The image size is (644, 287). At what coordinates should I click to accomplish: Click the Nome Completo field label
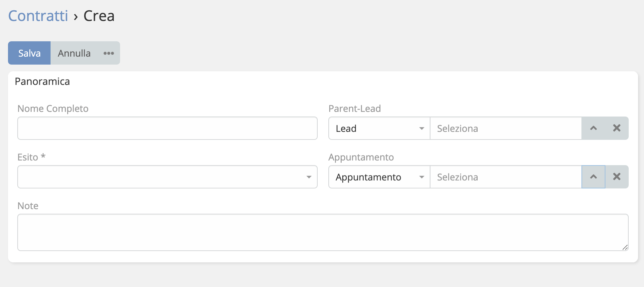(53, 109)
